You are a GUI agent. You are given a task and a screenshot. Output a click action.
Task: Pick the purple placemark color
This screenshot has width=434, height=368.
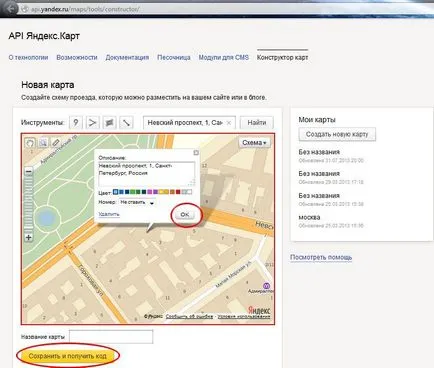(x=155, y=192)
